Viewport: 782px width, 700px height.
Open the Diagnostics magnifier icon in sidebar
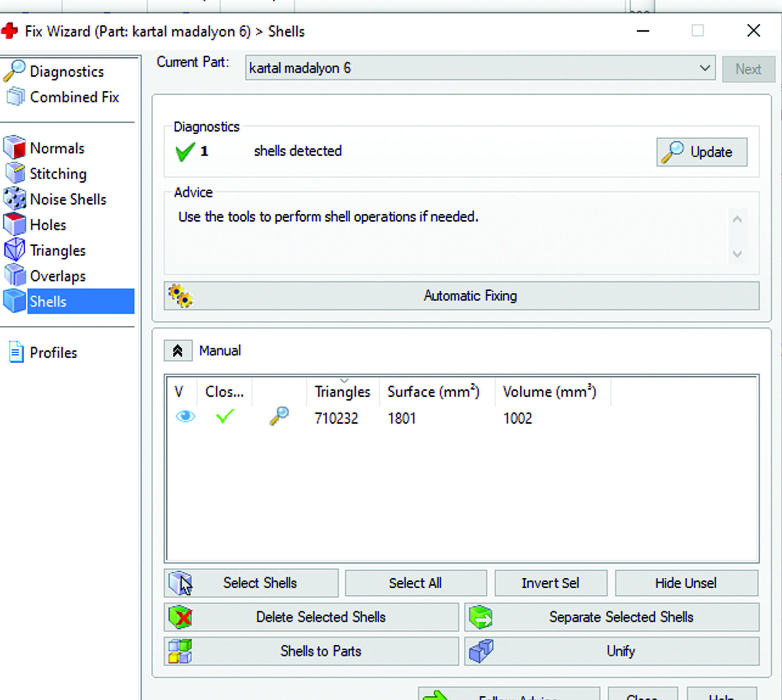(x=14, y=71)
